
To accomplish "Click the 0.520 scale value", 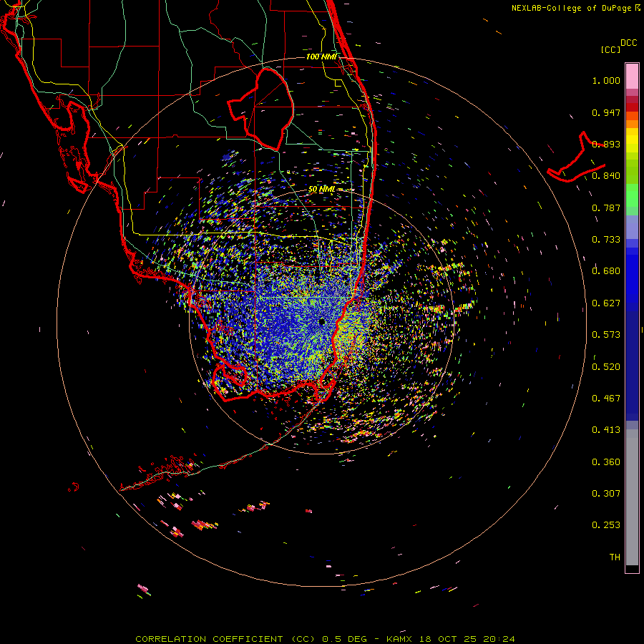I will 606,367.
